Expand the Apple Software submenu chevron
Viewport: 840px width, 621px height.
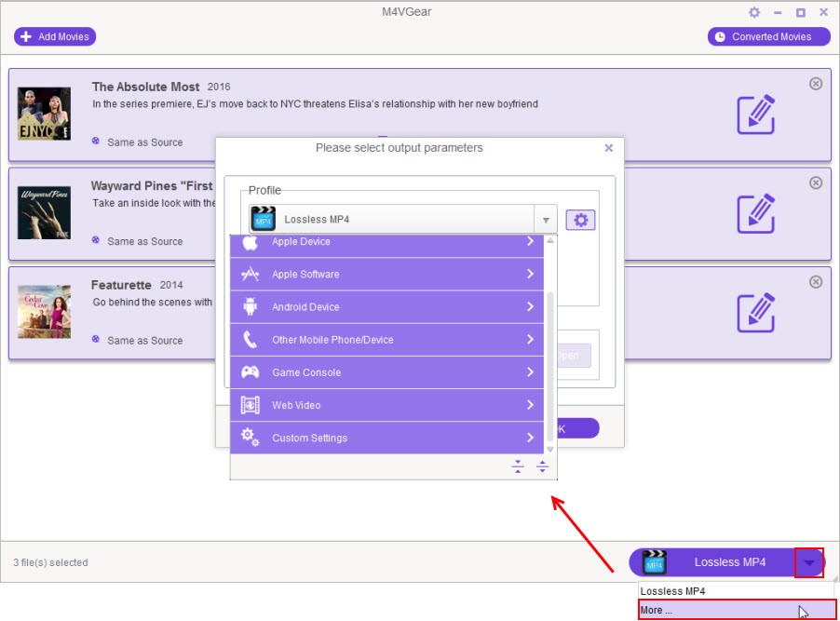click(x=530, y=274)
